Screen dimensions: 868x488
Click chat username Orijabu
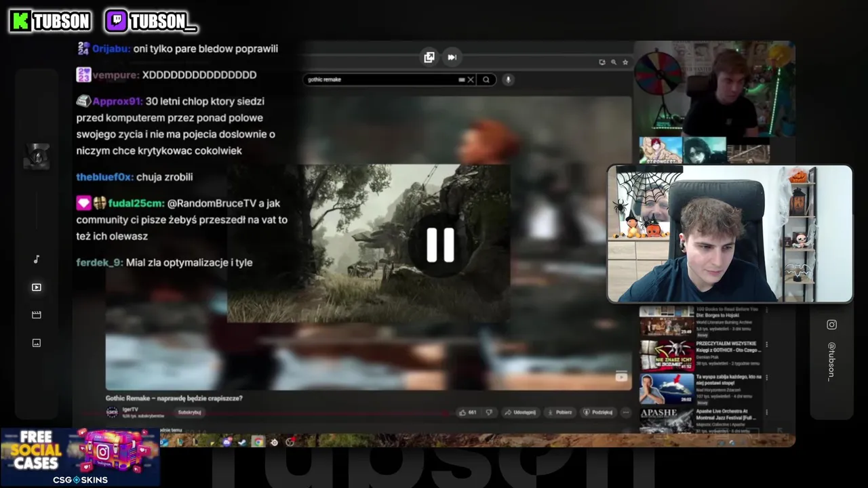coord(111,49)
